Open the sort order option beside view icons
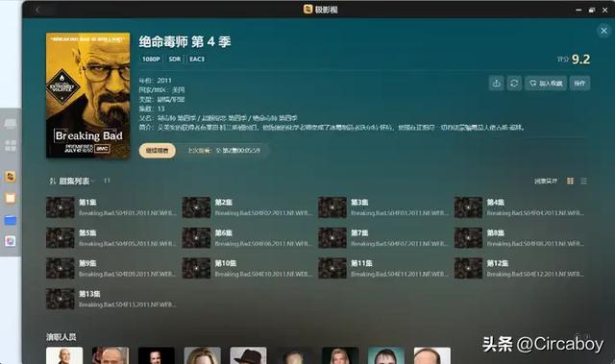Viewport: 615px width, 364px height. coord(546,181)
